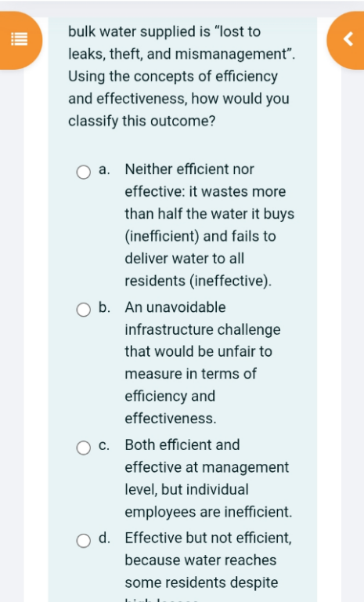Click 'employees are inefficient.' in option c
364x602 pixels.
pyautogui.click(x=208, y=512)
